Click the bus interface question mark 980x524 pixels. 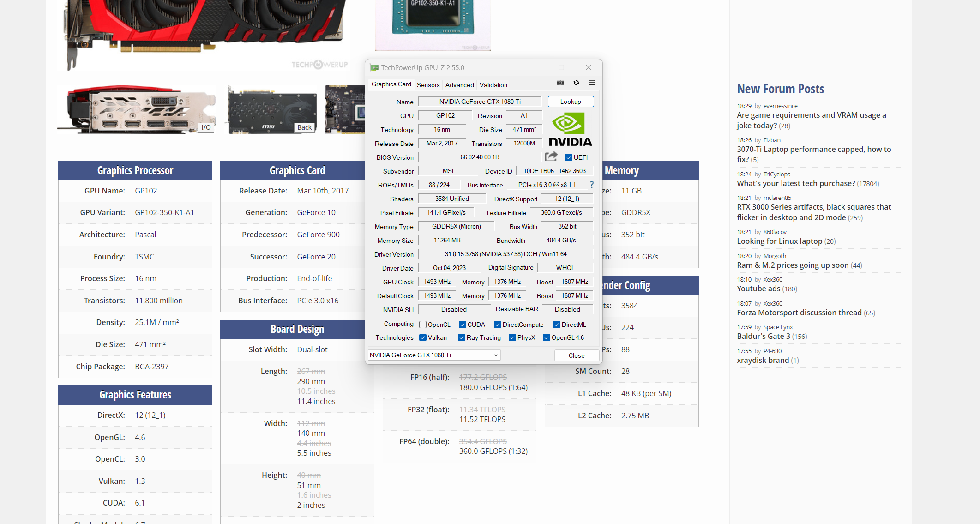pyautogui.click(x=591, y=185)
